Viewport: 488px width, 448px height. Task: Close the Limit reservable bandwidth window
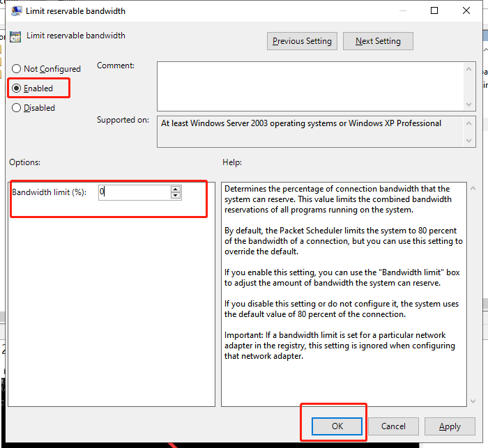(x=466, y=10)
